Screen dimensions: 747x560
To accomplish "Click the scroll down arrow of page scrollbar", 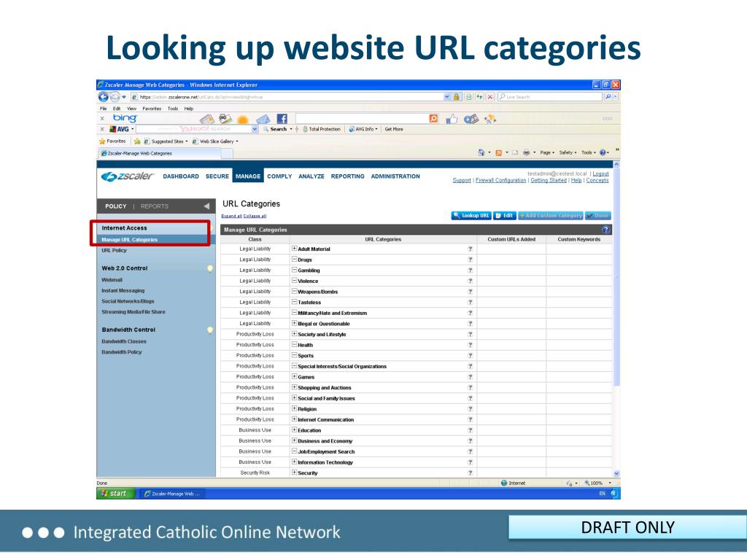I will pyautogui.click(x=616, y=474).
